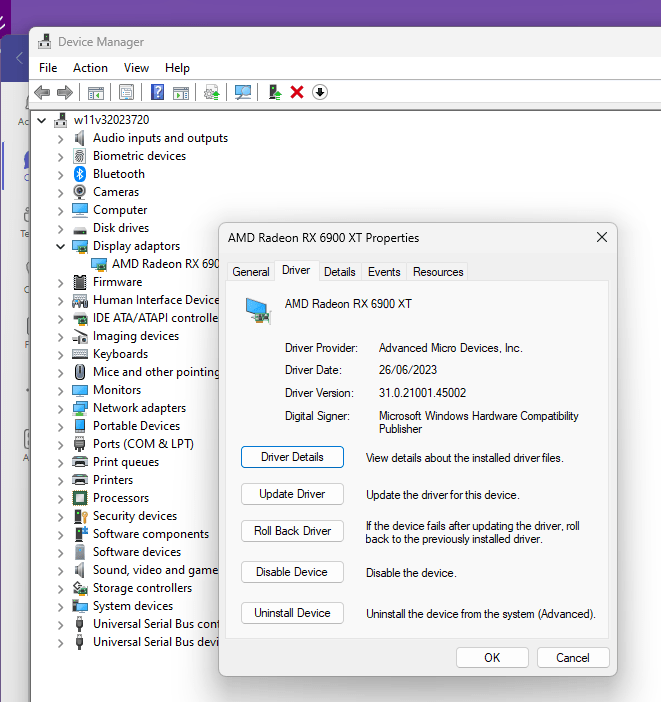Expand the Ports (COM & LPT) chevron

[x=60, y=445]
